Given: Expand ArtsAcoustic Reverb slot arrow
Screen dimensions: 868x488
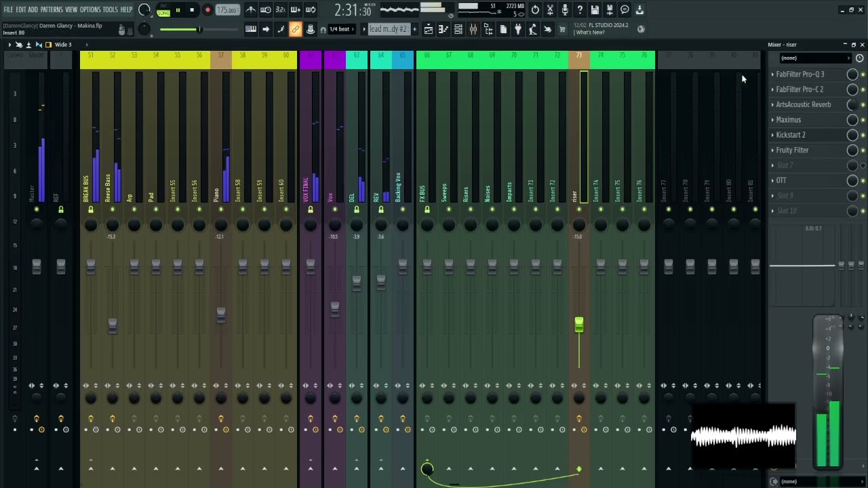Looking at the screenshot, I should tap(772, 105).
